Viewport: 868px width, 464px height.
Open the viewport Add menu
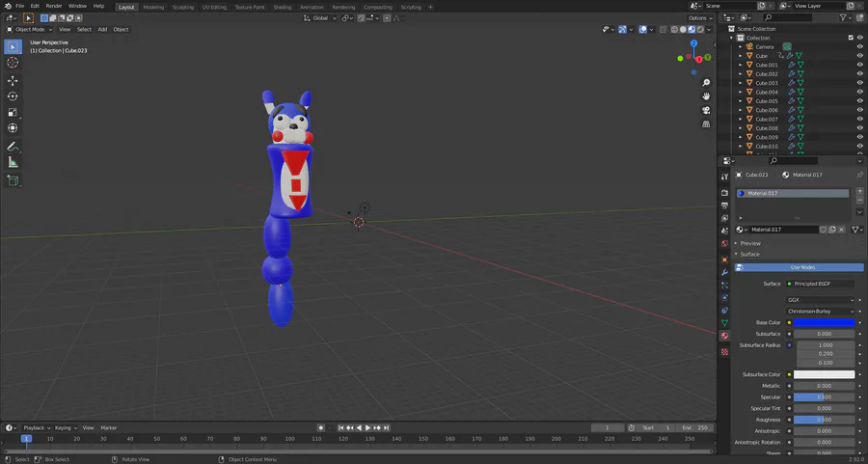(x=102, y=29)
